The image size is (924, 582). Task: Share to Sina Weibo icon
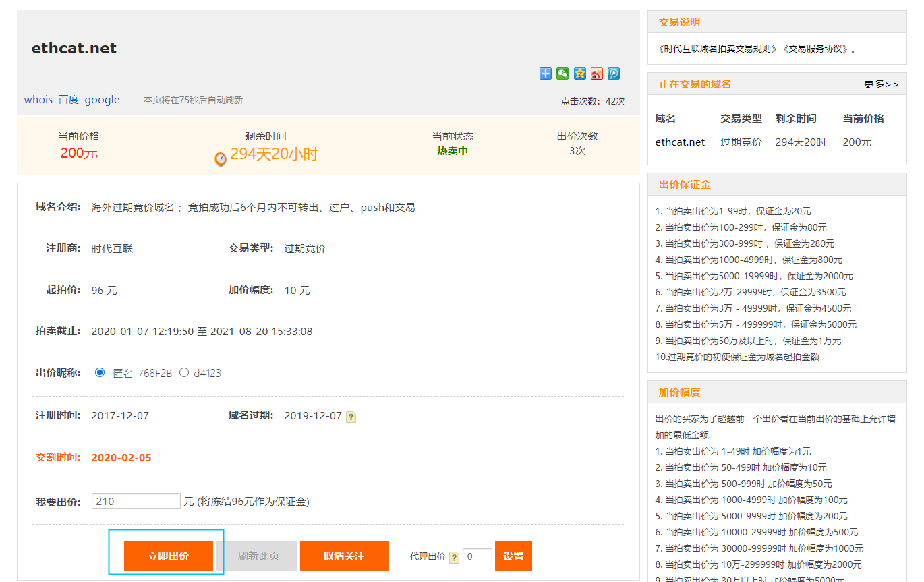click(x=596, y=74)
